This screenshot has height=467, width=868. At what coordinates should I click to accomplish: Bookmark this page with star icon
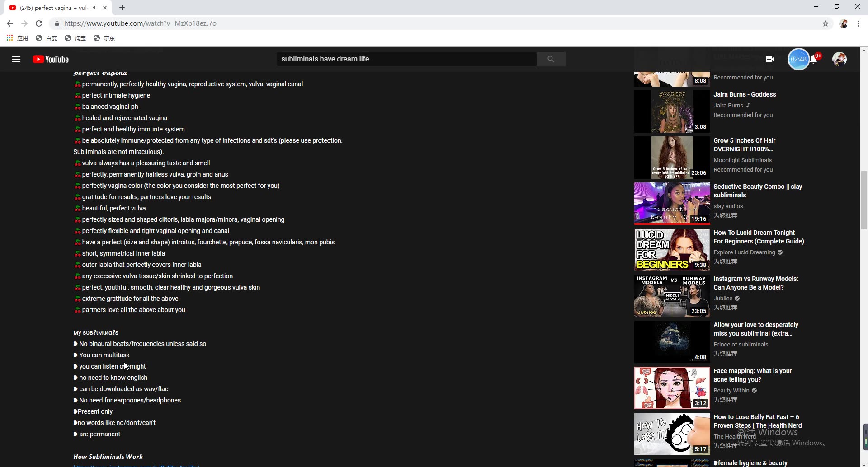826,23
